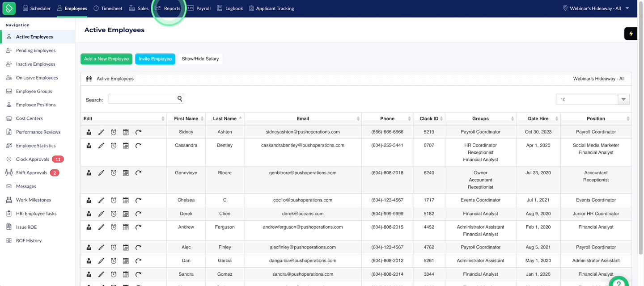The height and width of the screenshot is (286, 644).
Task: Toggle Show/Hide Salary
Action: coord(200,59)
